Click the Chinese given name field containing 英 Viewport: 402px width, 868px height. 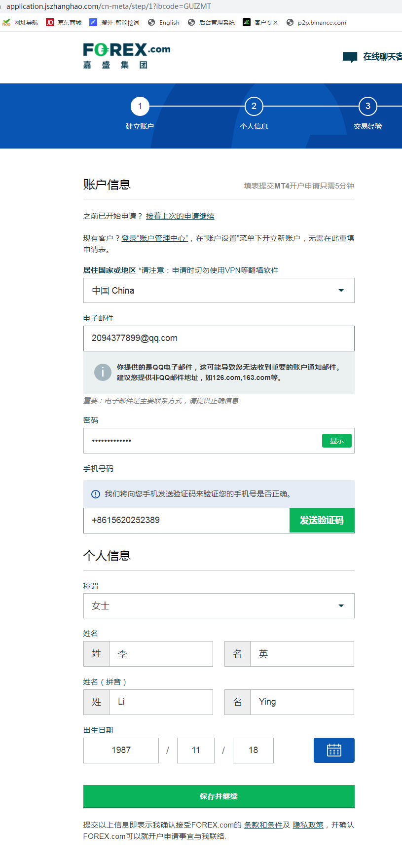point(302,654)
